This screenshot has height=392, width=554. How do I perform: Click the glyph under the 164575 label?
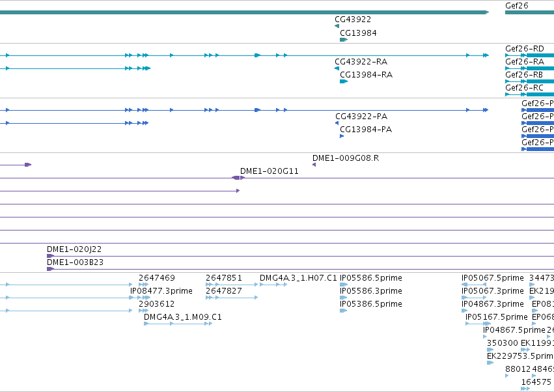point(525,389)
